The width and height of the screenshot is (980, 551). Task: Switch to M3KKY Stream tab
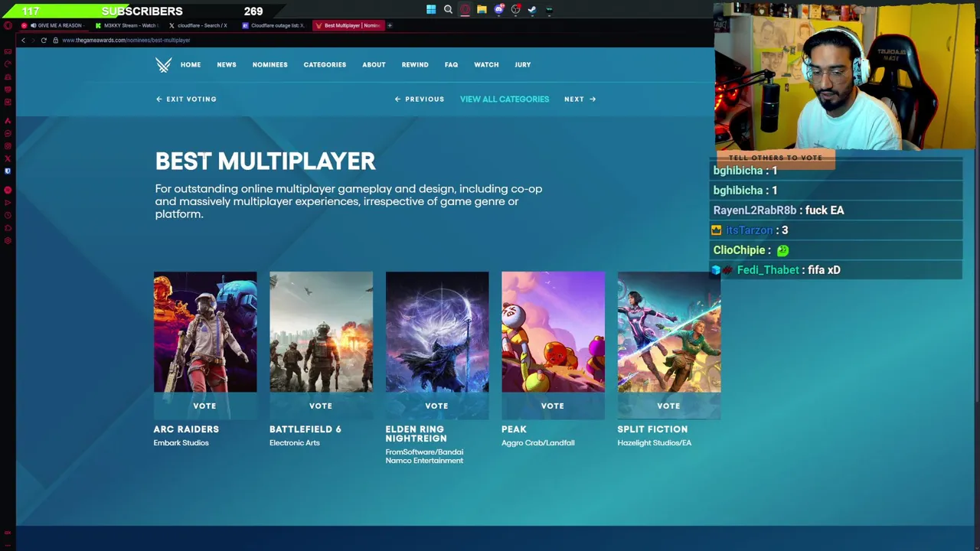[x=127, y=25]
